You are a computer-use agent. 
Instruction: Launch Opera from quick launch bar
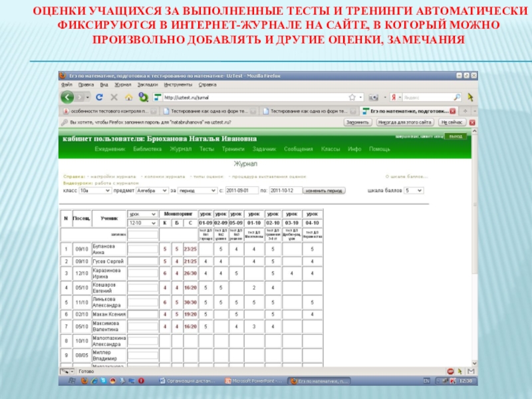tap(141, 380)
